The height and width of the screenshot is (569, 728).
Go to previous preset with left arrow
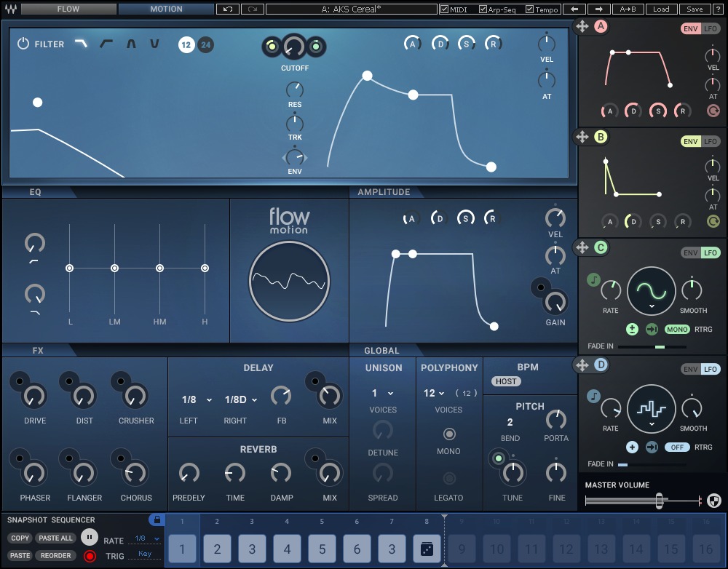(x=574, y=9)
